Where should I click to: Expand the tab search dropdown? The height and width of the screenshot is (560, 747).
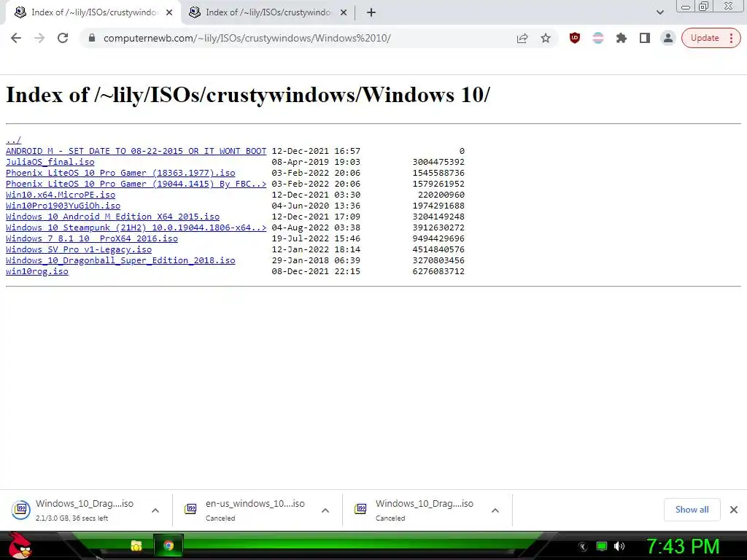coord(659,12)
